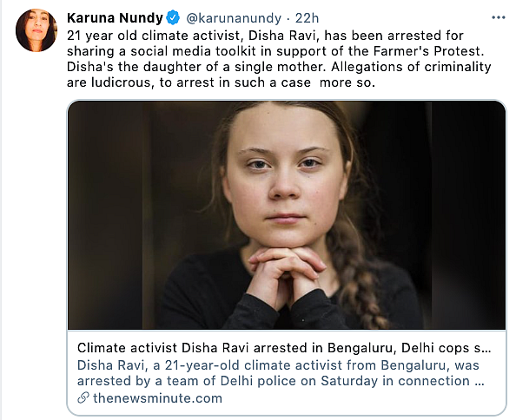
Task: Click the sentence 'Allegations of criminality' in the tweet
Action: pos(411,67)
